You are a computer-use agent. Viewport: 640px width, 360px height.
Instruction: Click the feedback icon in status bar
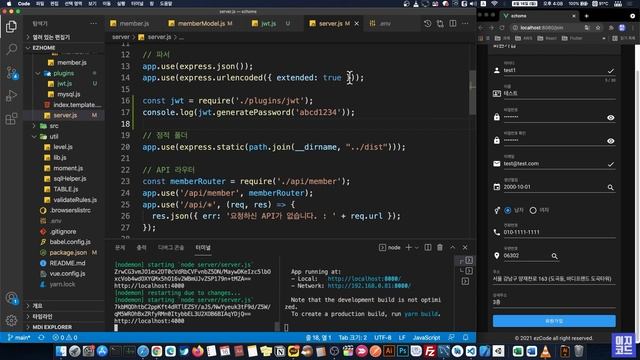[x=451, y=338]
